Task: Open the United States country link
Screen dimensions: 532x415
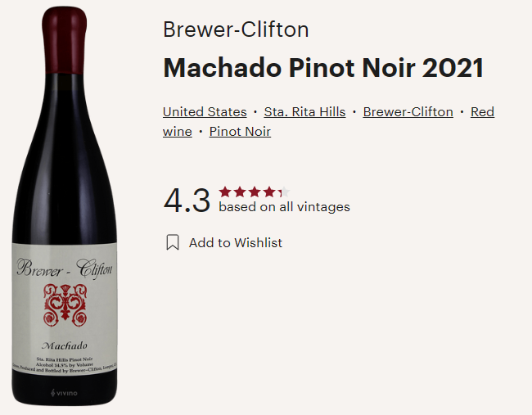Action: point(205,112)
